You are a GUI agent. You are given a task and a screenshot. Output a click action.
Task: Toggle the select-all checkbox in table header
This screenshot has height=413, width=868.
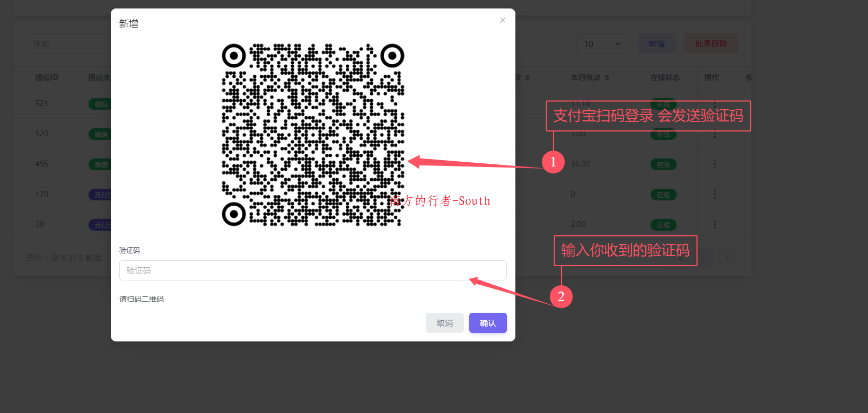pos(23,77)
